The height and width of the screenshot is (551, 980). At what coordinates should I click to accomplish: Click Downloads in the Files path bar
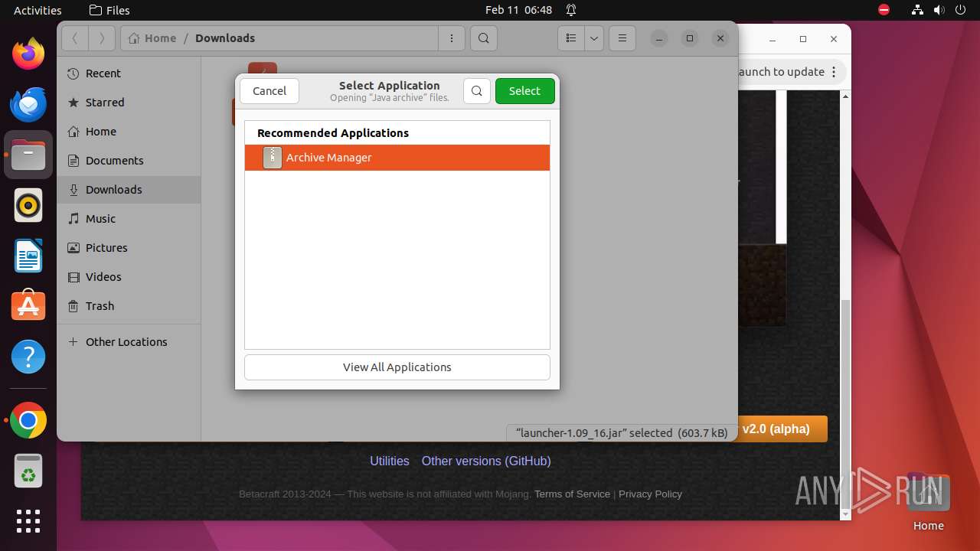(x=225, y=38)
